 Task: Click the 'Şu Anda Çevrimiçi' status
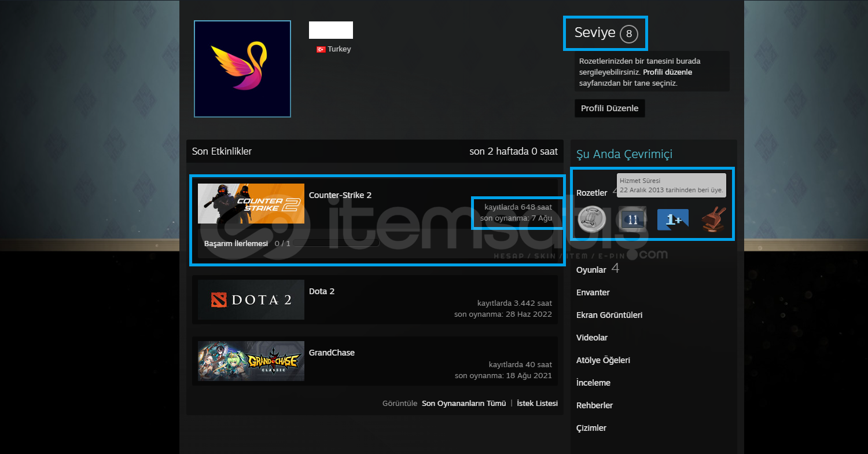click(624, 154)
